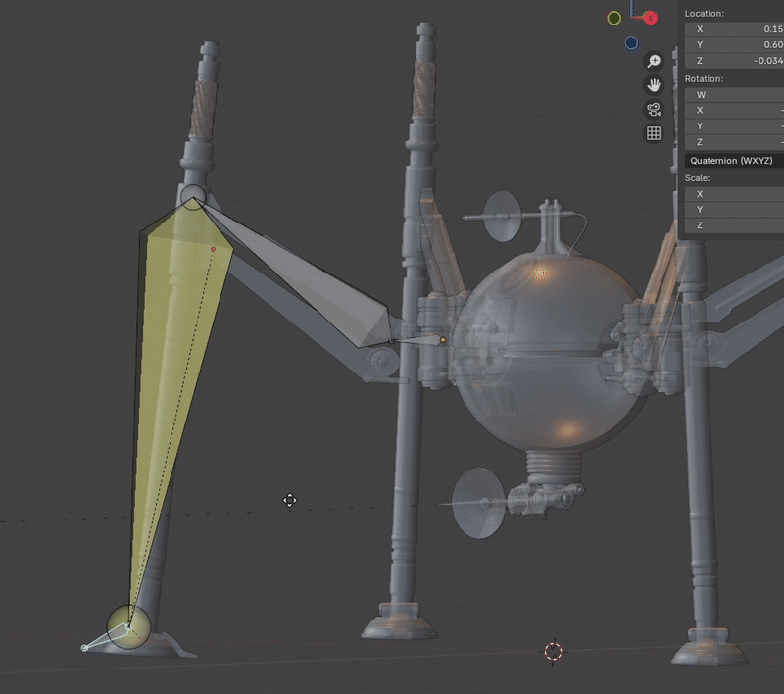Click the Rotation X value field
This screenshot has width=784, height=694.
pyautogui.click(x=734, y=110)
